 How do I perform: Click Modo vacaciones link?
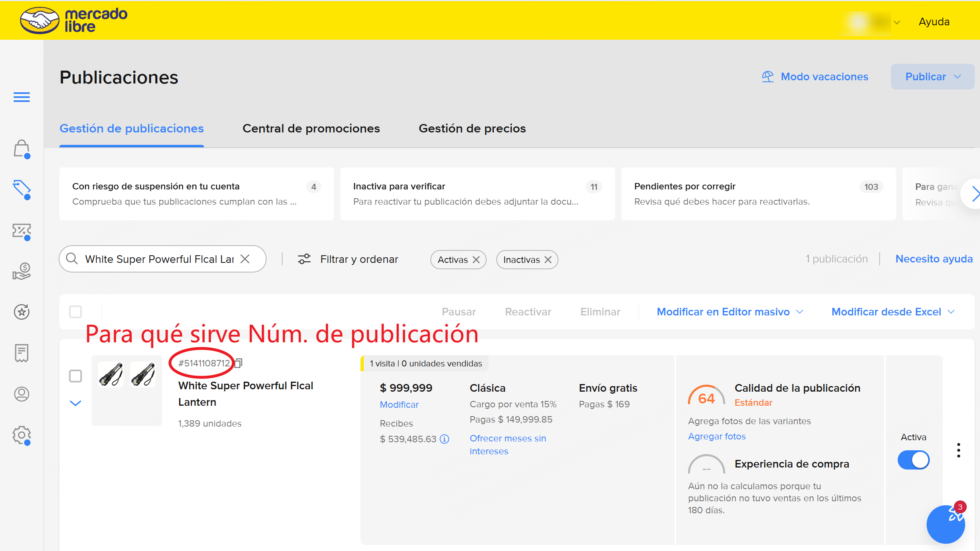pyautogui.click(x=824, y=77)
